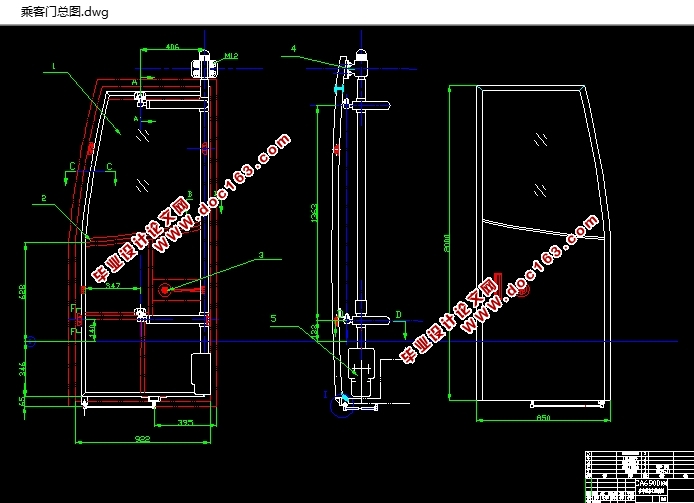This screenshot has width=694, height=503.
Task: Click the 628 vertical dimension
Action: 22,291
